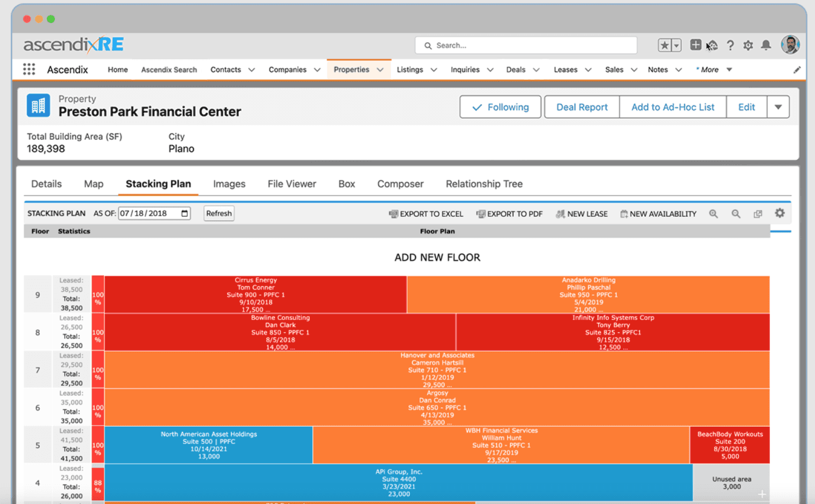Click the New Lease icon
Viewport: 815px width, 504px height.
pyautogui.click(x=560, y=214)
